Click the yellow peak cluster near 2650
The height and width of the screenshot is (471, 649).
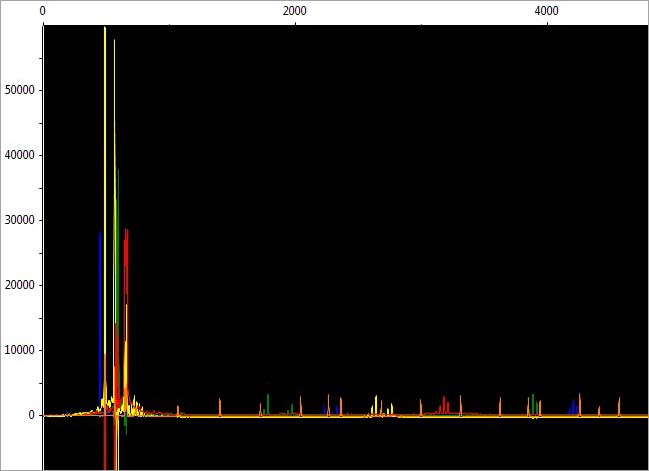tap(376, 404)
